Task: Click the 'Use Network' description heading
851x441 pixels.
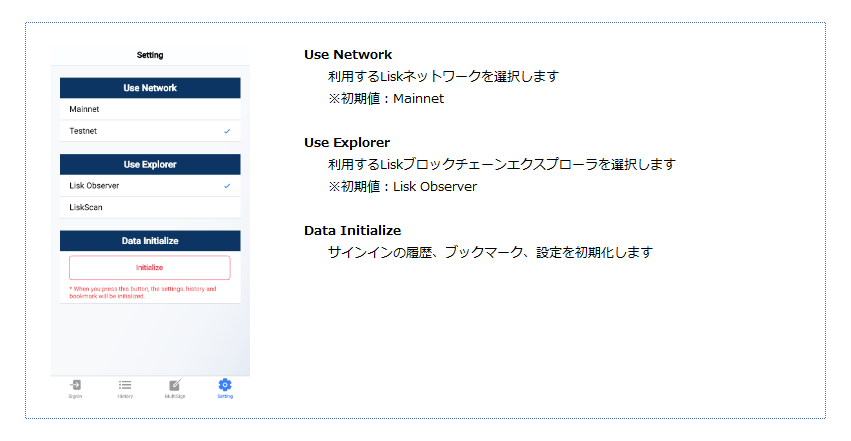Action: (348, 55)
